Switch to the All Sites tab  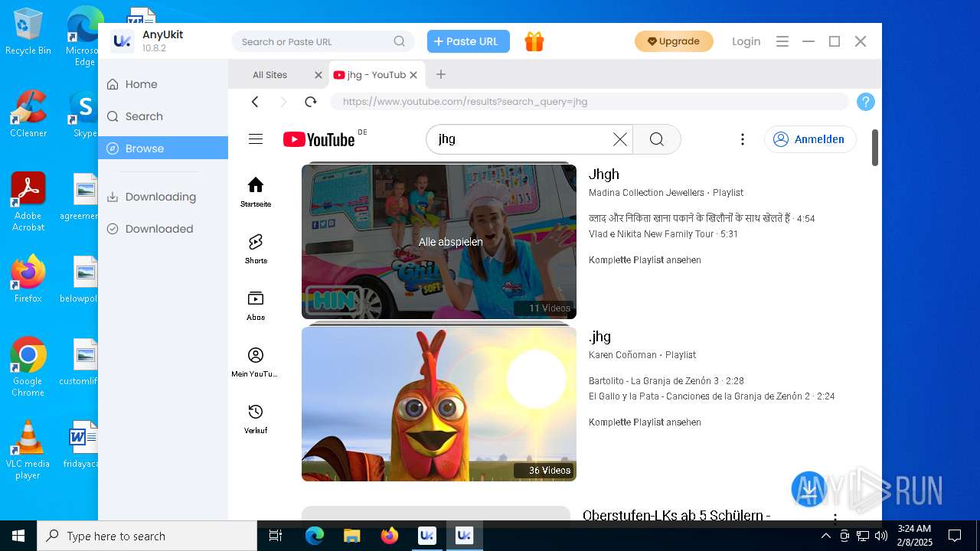pos(270,75)
